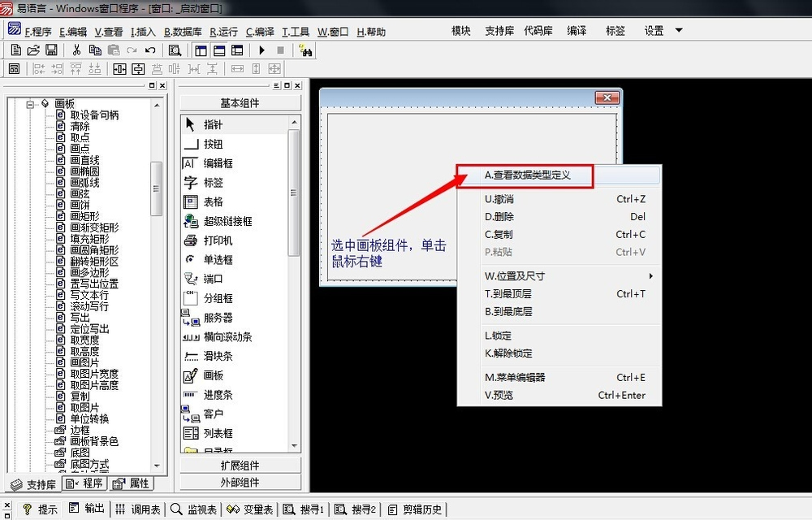The height and width of the screenshot is (520, 812).
Task: Expand the 扩展组件 component group
Action: click(240, 466)
